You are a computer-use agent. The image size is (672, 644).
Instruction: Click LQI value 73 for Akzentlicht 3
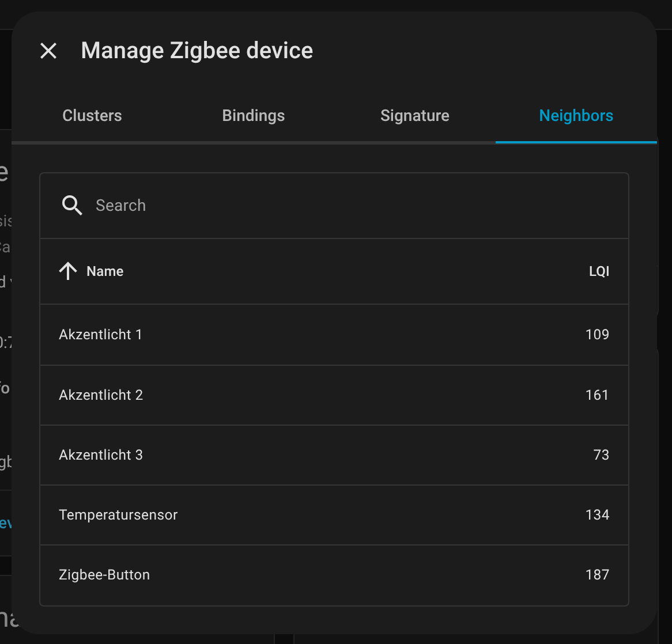pos(601,455)
